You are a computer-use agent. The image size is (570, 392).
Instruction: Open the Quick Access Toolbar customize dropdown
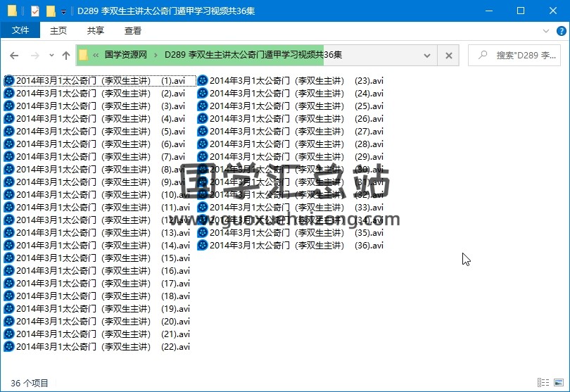63,12
